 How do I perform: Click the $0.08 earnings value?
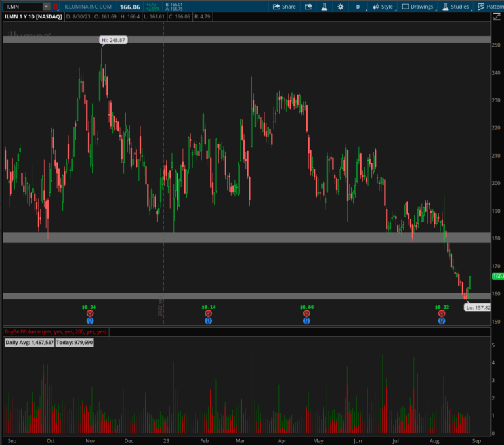306,307
